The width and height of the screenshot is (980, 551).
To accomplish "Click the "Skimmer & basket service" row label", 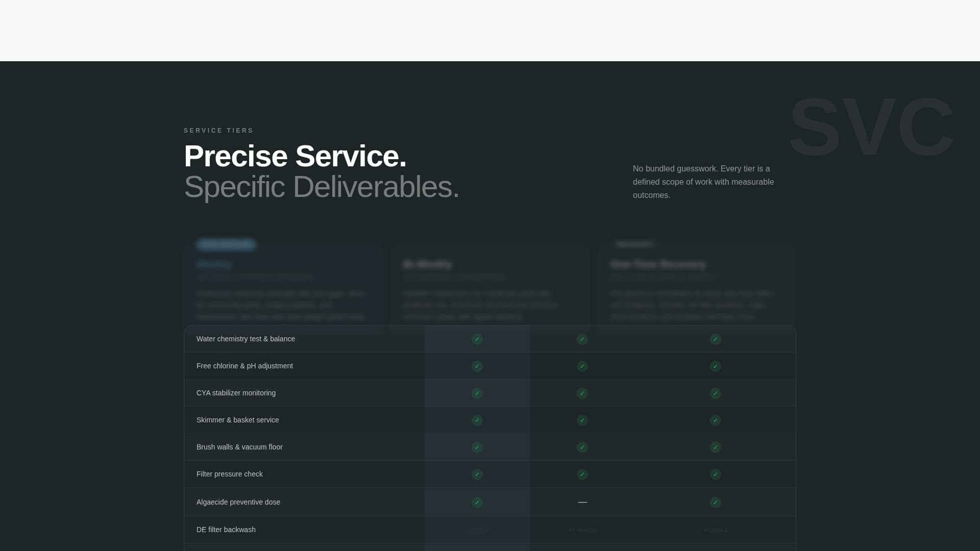I will click(x=238, y=420).
